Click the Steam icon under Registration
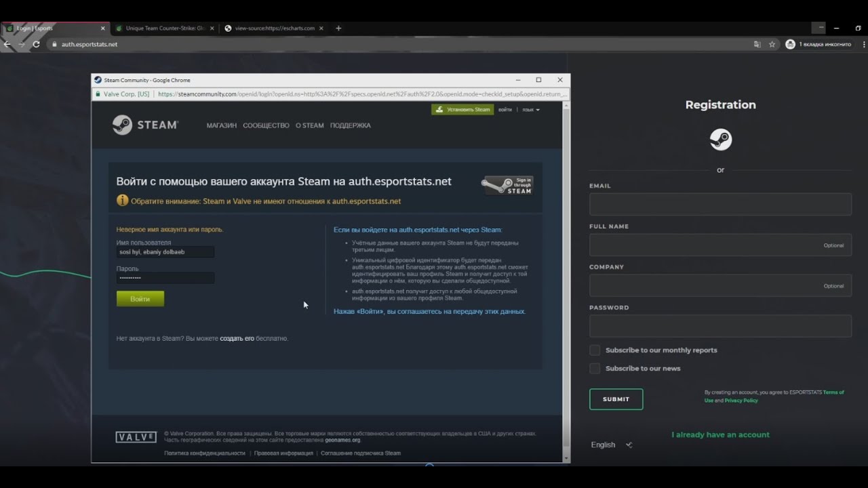The image size is (868, 488). tap(720, 140)
